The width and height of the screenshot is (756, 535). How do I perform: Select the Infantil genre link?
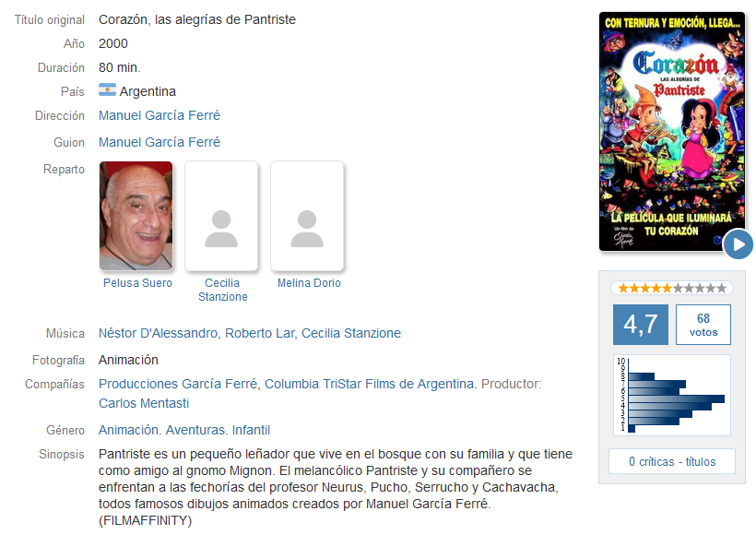[x=251, y=430]
